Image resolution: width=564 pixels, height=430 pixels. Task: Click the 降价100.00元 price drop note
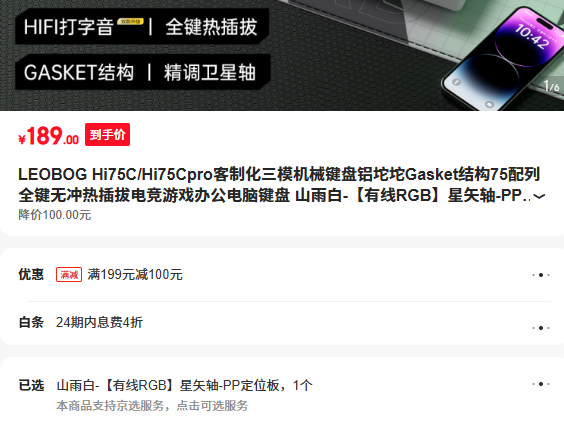pyautogui.click(x=55, y=215)
